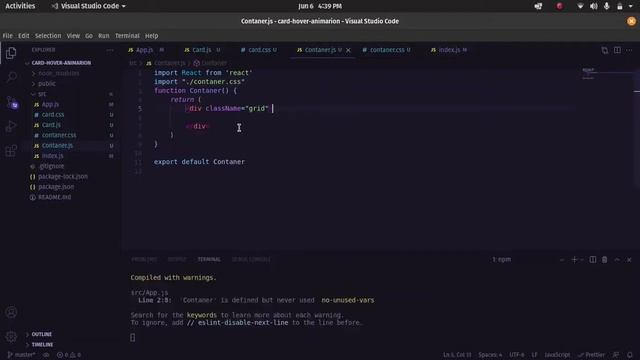640x360 pixels.
Task: Click the master branch indicator in the status bar
Action: [21, 355]
